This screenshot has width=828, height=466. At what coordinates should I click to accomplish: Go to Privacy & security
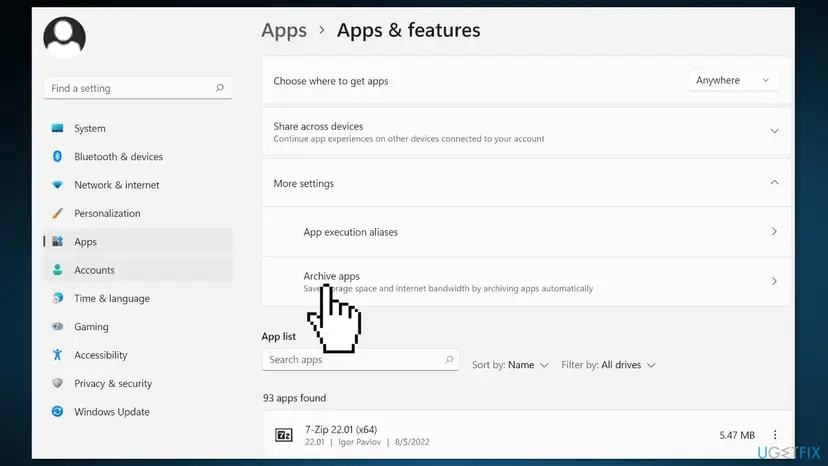pyautogui.click(x=138, y=383)
